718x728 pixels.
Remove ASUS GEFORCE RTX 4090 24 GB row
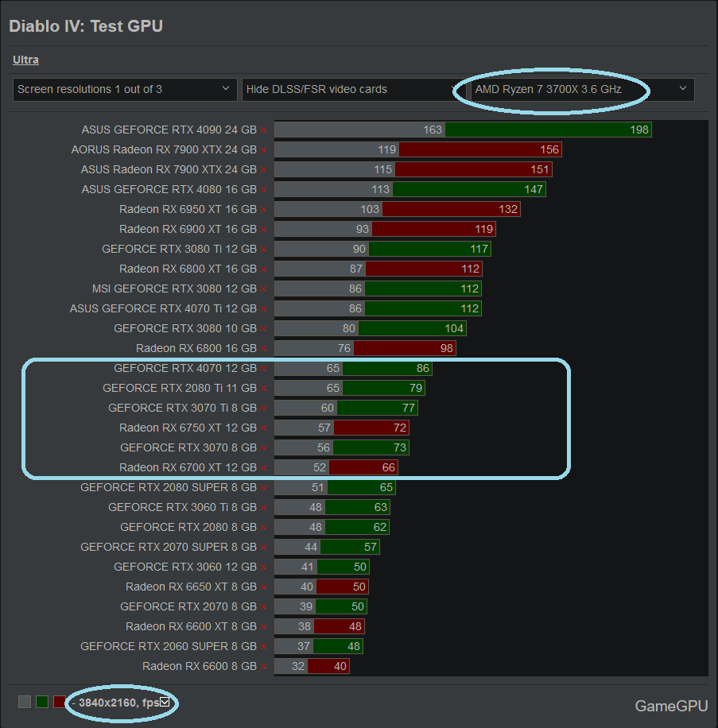point(264,130)
